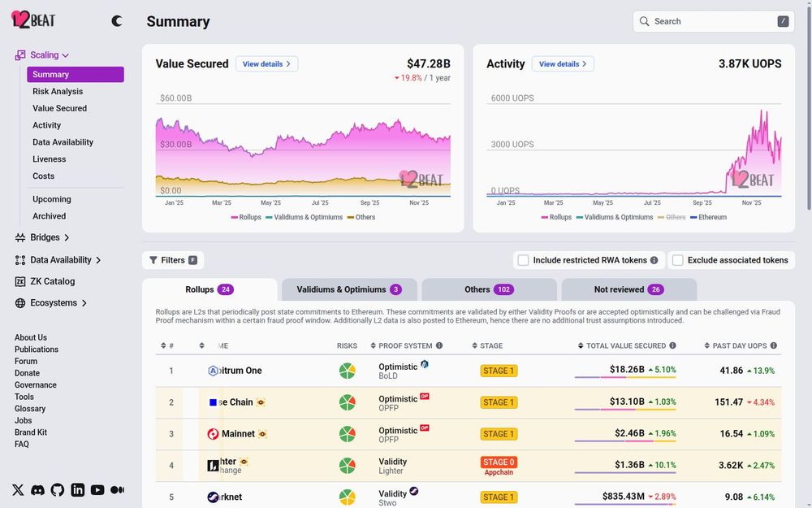Screen dimensions: 812x508
Task: Re-enable Others legend in Activity chart
Action: tap(672, 217)
